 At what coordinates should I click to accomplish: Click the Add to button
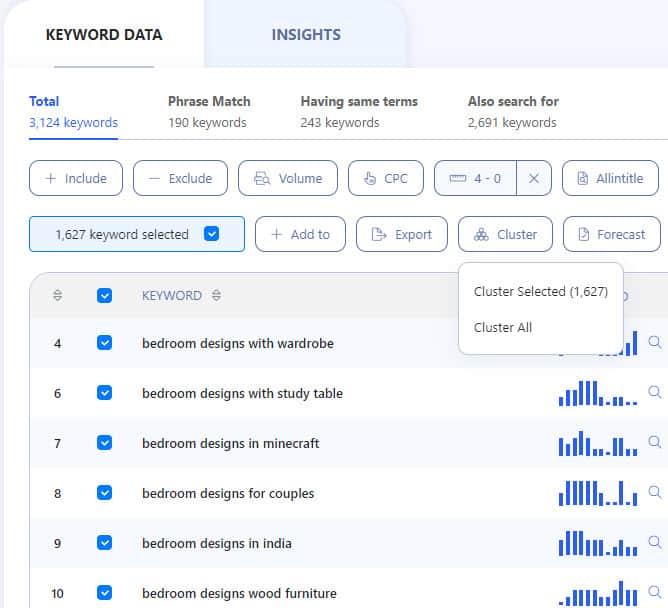(x=300, y=234)
